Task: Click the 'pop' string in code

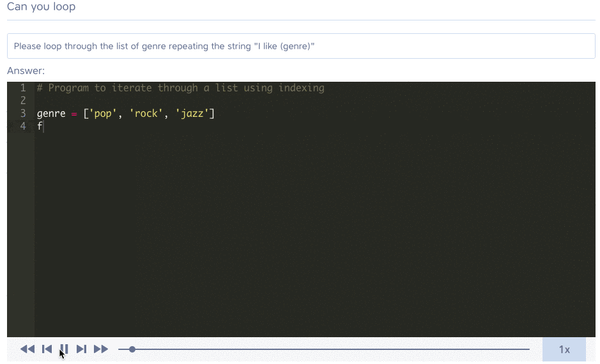Action: [103, 113]
